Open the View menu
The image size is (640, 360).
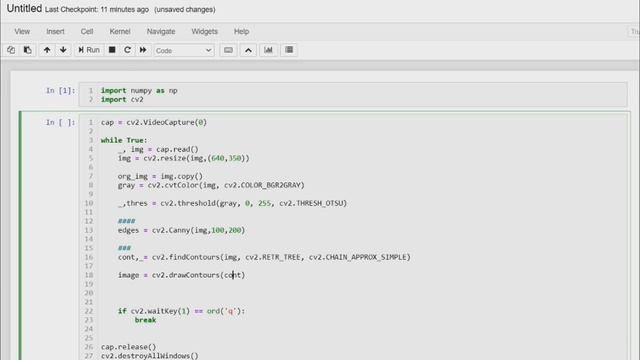pos(22,31)
